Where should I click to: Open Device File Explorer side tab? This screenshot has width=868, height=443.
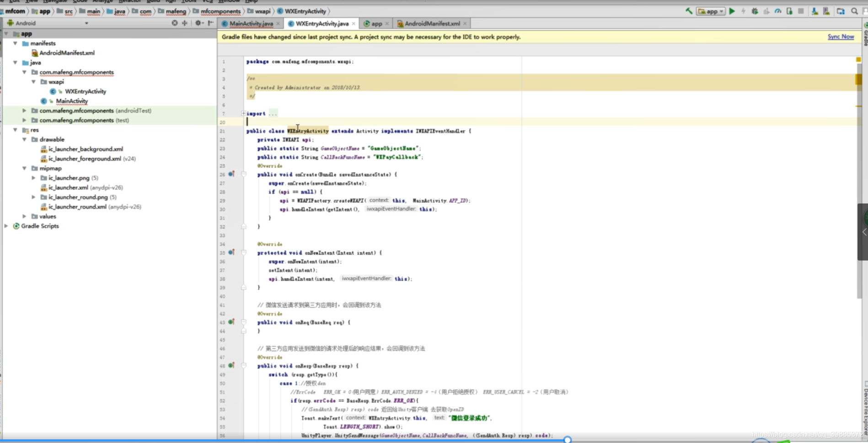coord(865,407)
